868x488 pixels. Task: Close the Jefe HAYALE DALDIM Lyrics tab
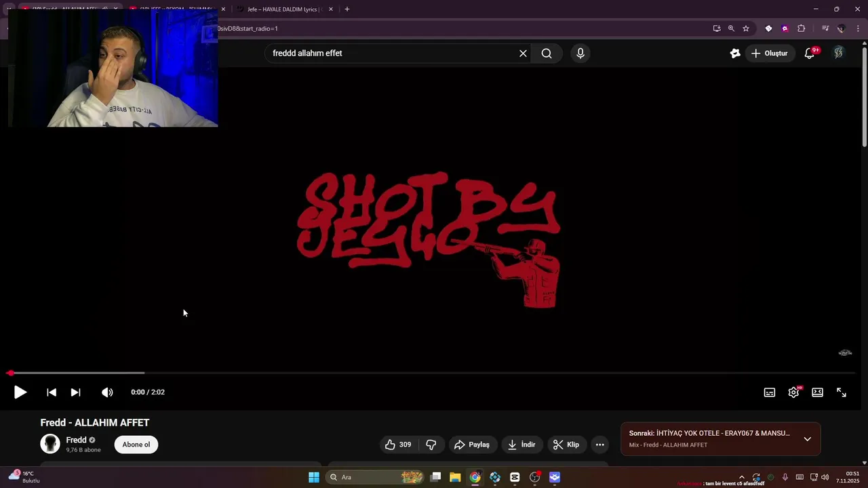(331, 9)
